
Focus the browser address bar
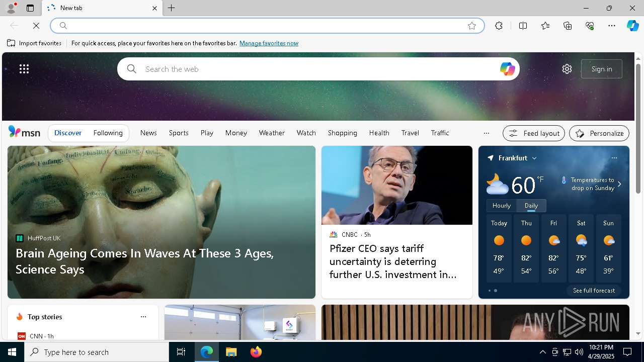click(x=267, y=26)
